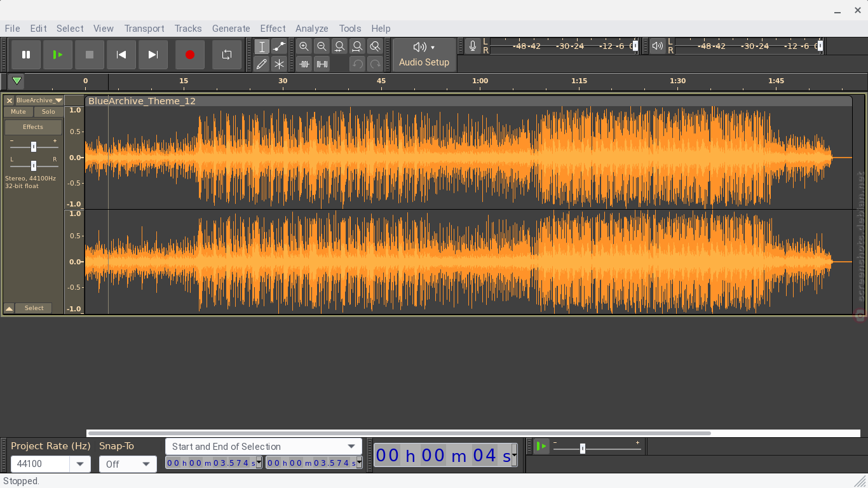This screenshot has height=488, width=868.
Task: Fit the selection to window width
Action: click(340, 46)
